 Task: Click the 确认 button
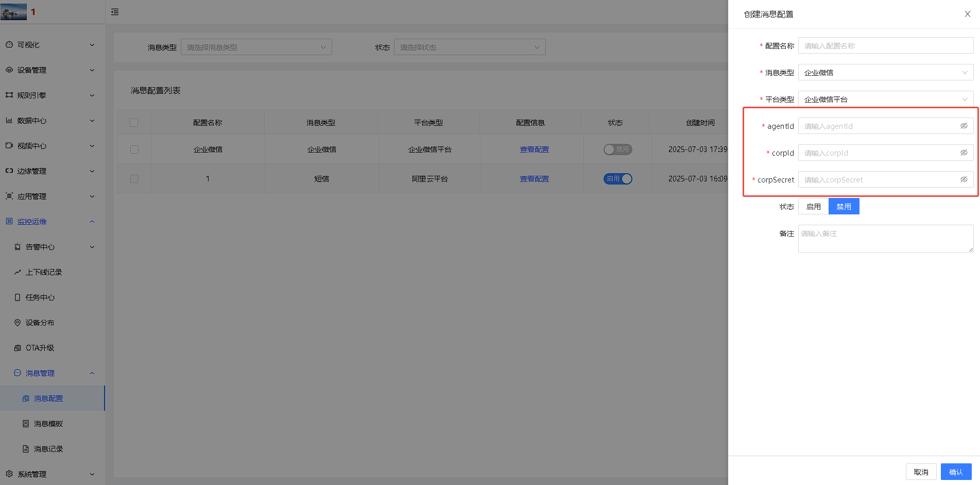[955, 472]
